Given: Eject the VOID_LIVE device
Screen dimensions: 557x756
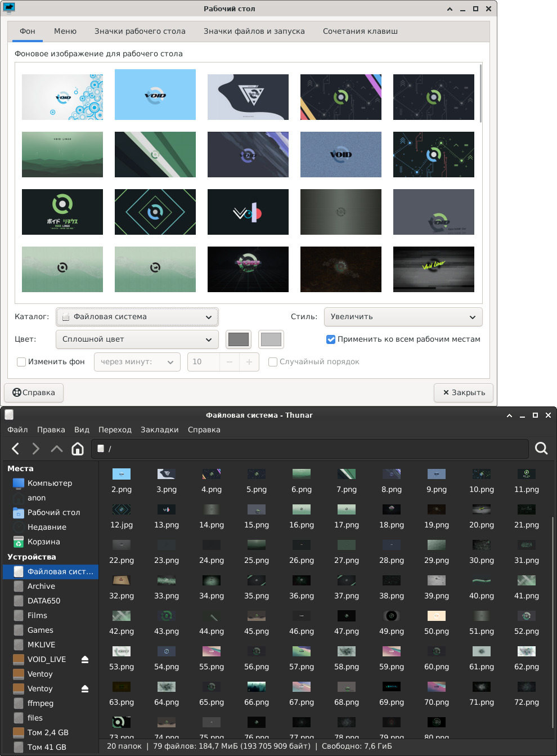Looking at the screenshot, I should point(85,659).
